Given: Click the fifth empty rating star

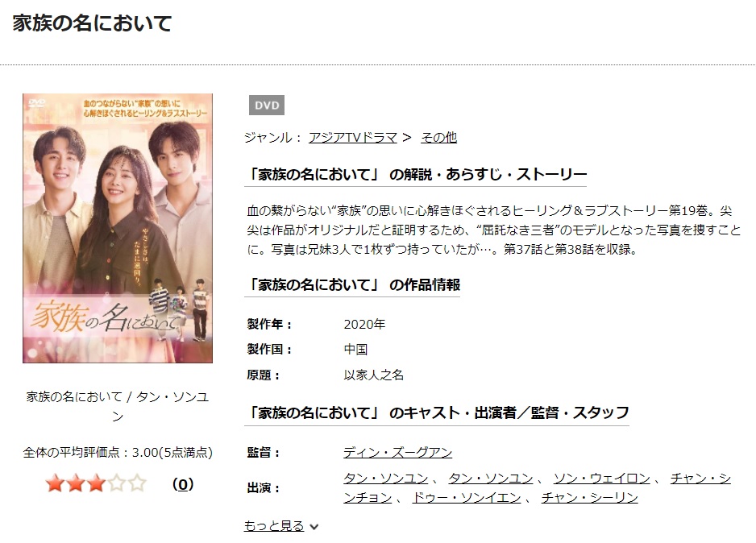Looking at the screenshot, I should tap(138, 483).
